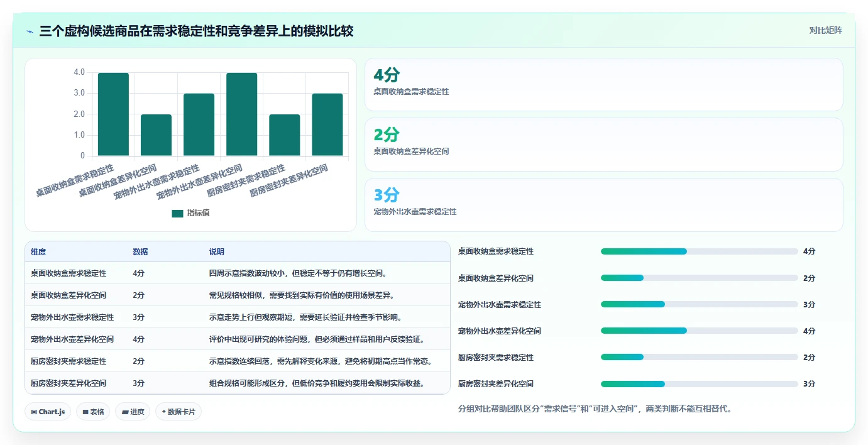This screenshot has width=868, height=445.
Task: Click progress bar for 厨房密封夹差异化空间
Action: point(699,384)
